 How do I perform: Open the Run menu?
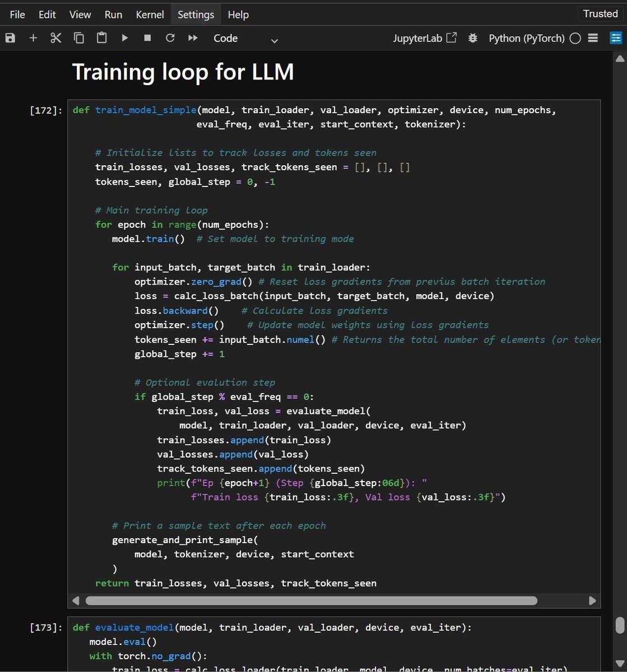coord(113,15)
